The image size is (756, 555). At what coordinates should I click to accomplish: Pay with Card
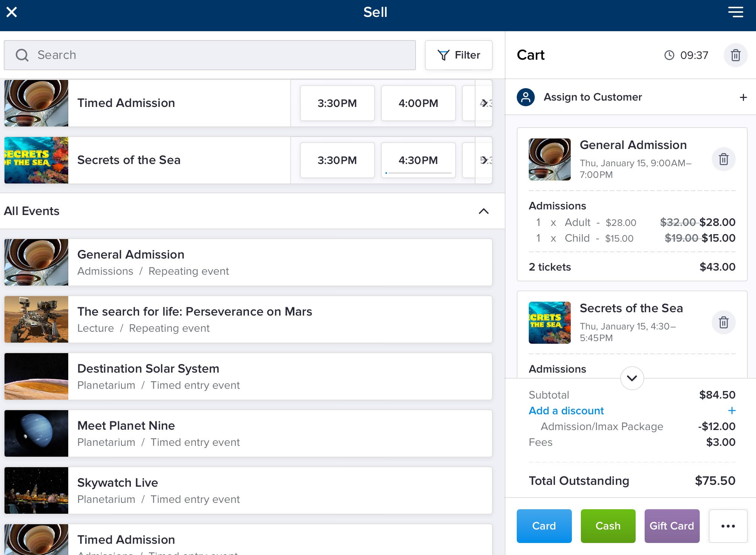(x=544, y=526)
